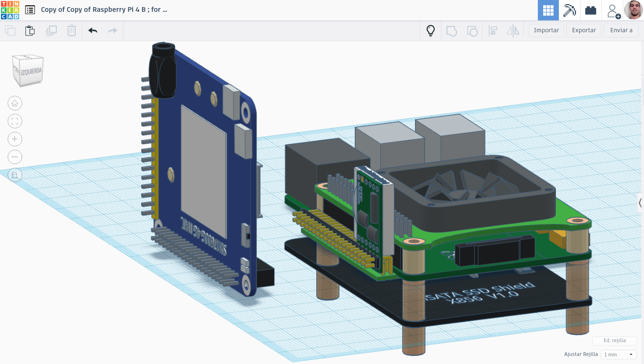Click the design title text
This screenshot has width=644, height=364.
104,9
